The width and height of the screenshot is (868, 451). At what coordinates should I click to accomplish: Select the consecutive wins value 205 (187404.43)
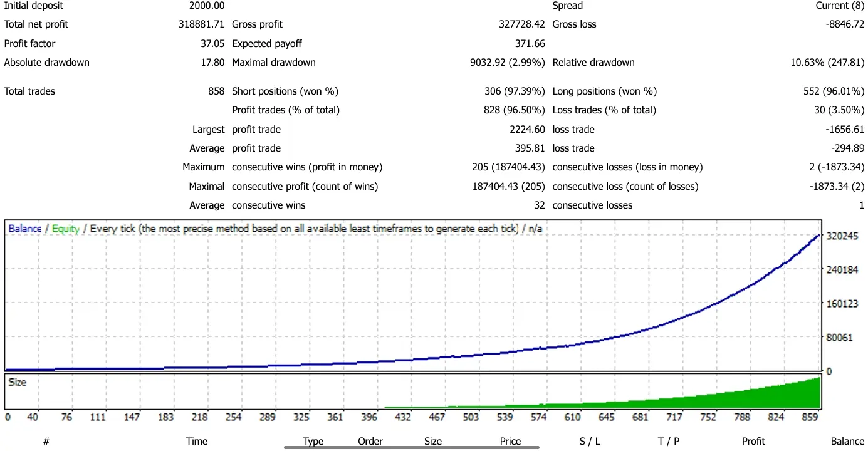pyautogui.click(x=509, y=167)
